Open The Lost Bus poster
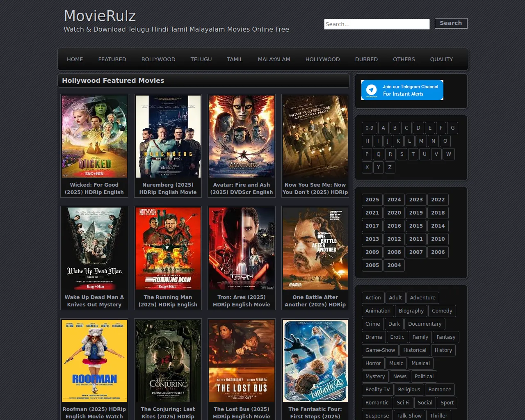The height and width of the screenshot is (420, 525). (x=242, y=361)
